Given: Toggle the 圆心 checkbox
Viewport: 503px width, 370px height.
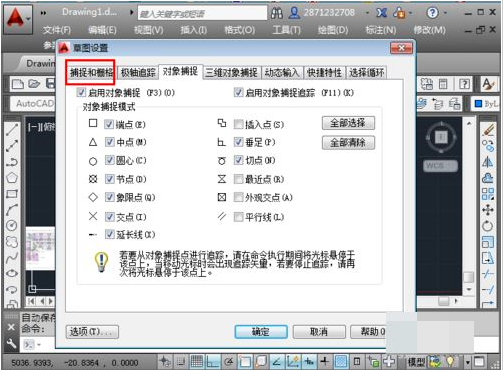Looking at the screenshot, I should click(110, 160).
